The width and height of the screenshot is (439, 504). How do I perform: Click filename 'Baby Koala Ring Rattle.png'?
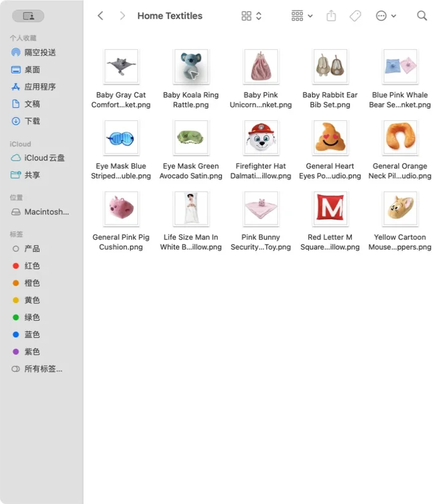pos(191,100)
